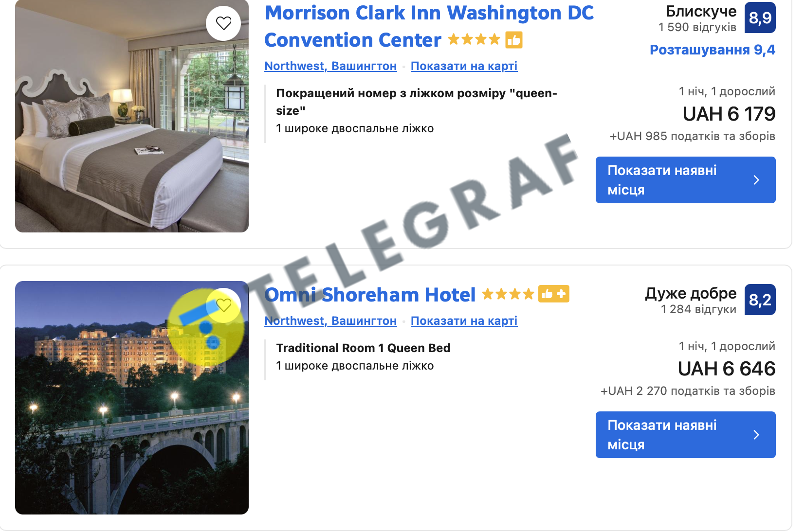The height and width of the screenshot is (532, 805).
Task: Open Northwest, Вашингтон link under Omni Shoreham
Action: pos(330,321)
